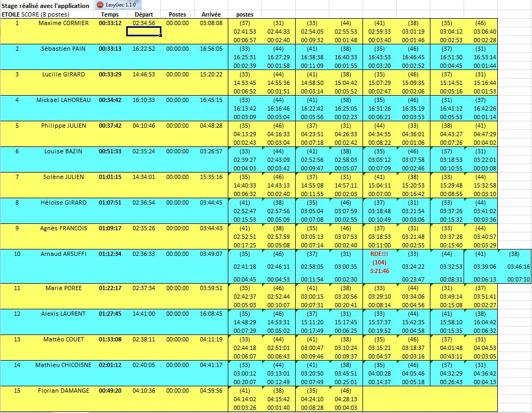The height and width of the screenshot is (413, 532).
Task: Select the 'Temps' column header cell
Action: tap(110, 14)
